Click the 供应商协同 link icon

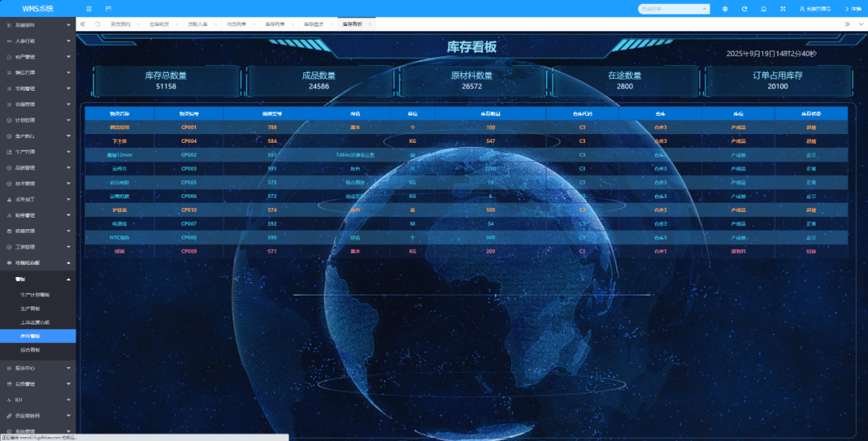coord(9,415)
